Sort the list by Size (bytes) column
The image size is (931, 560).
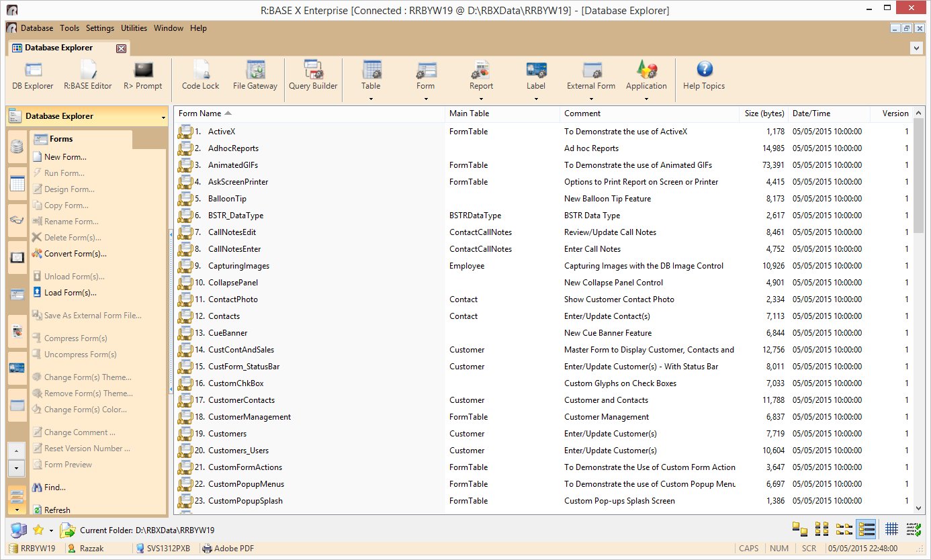pyautogui.click(x=764, y=113)
